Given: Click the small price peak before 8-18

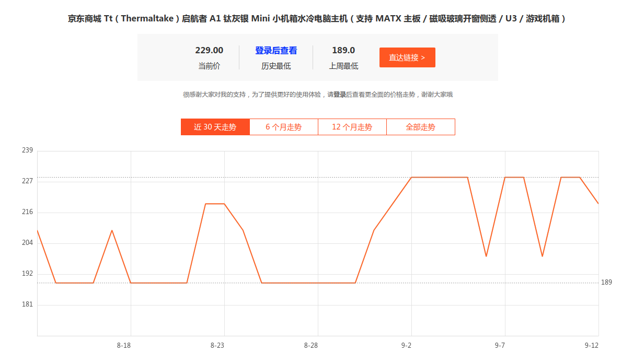Looking at the screenshot, I should pyautogui.click(x=112, y=230).
